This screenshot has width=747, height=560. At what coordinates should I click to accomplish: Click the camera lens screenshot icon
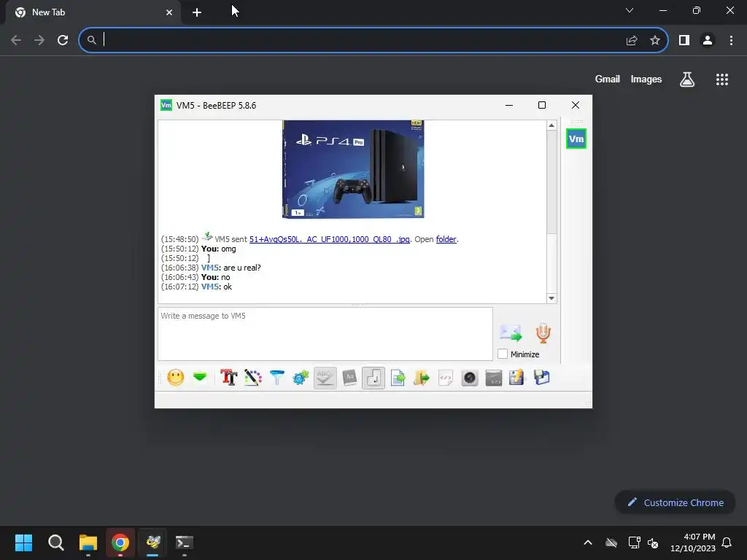[x=470, y=378]
